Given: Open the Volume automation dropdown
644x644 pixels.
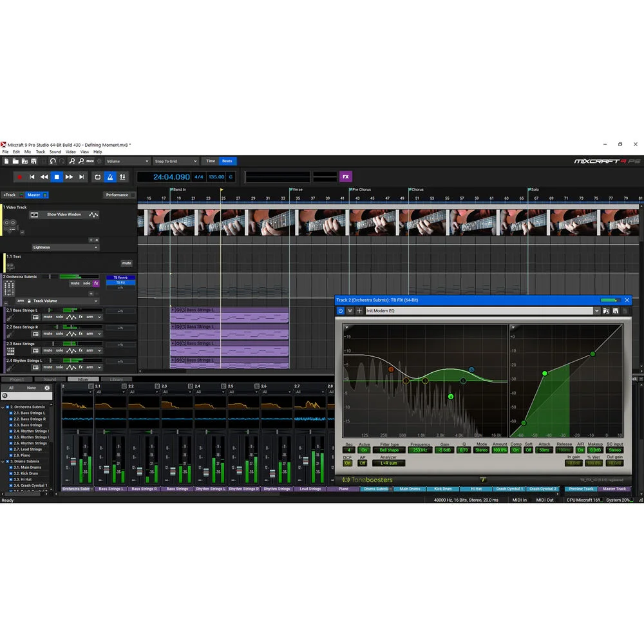Looking at the screenshot, I should (126, 161).
